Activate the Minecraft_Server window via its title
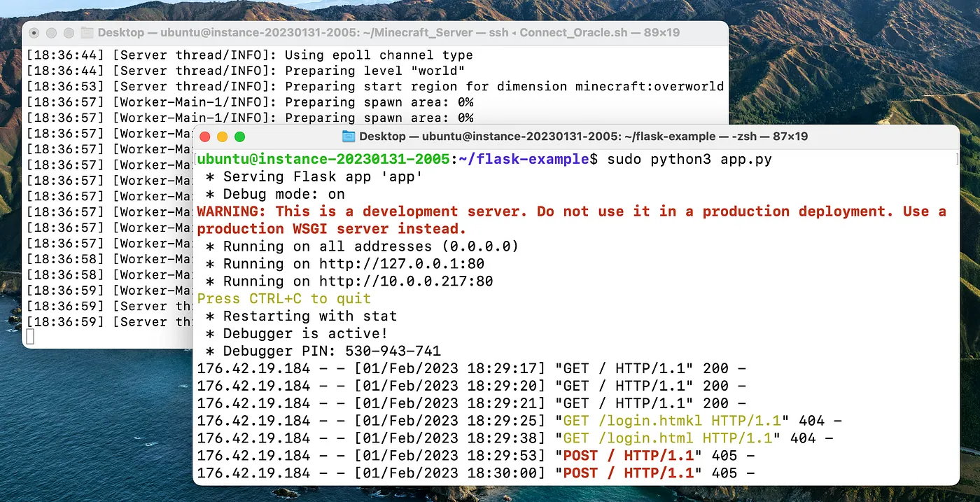The width and height of the screenshot is (980, 502). click(388, 33)
